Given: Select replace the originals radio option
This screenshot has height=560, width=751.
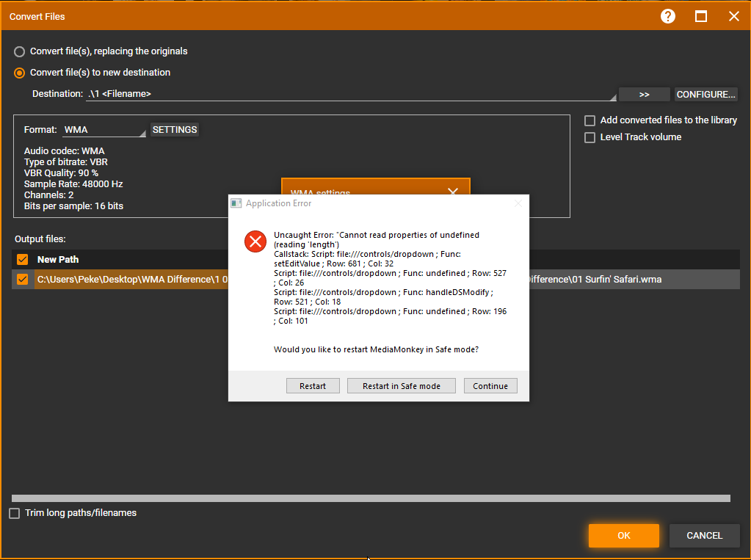Looking at the screenshot, I should [x=20, y=51].
